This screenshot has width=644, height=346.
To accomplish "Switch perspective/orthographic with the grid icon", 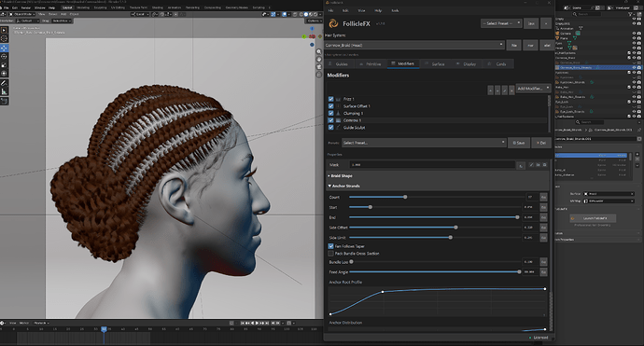I will (318, 75).
